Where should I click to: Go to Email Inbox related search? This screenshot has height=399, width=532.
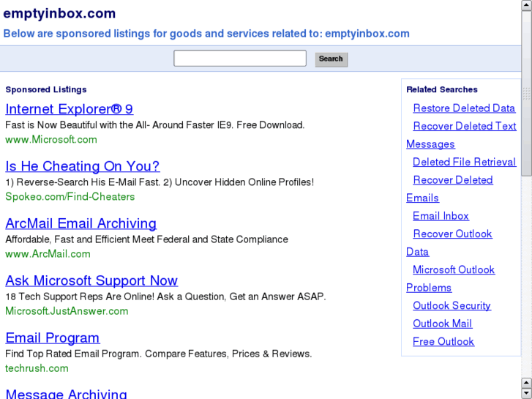click(441, 216)
